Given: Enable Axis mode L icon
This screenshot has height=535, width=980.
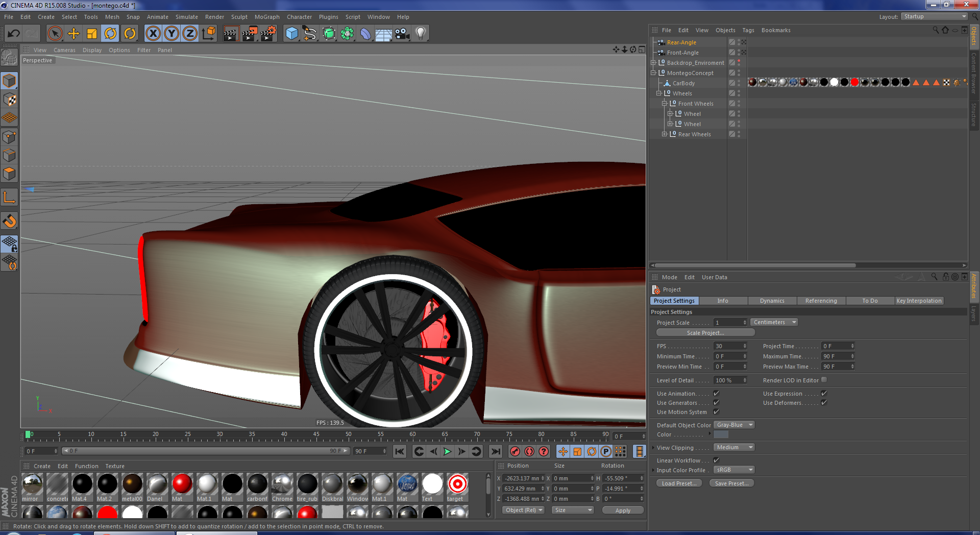Looking at the screenshot, I should [9, 197].
